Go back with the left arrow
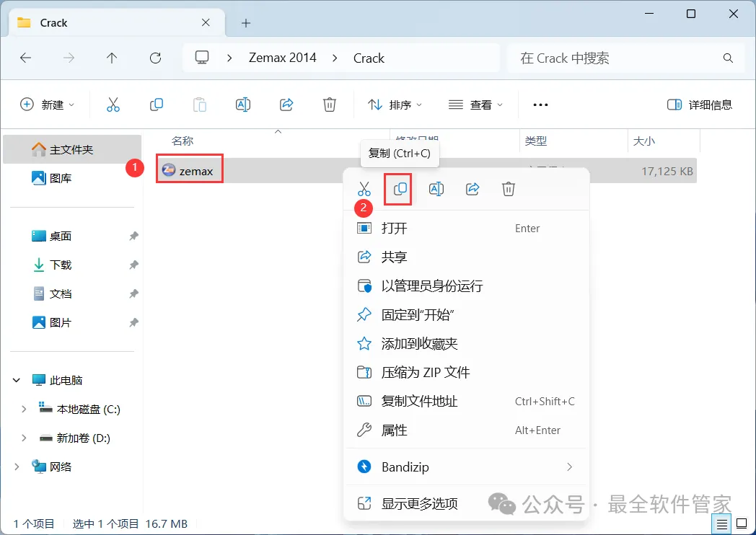 [x=25, y=58]
